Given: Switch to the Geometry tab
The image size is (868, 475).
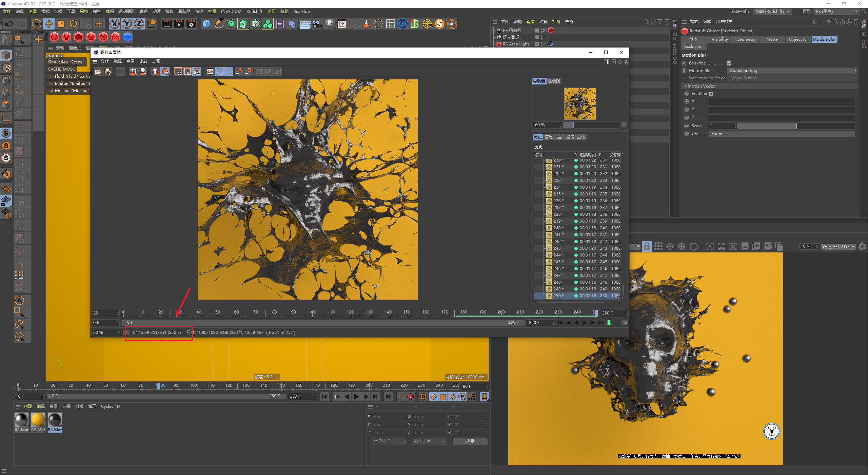Looking at the screenshot, I should click(746, 39).
